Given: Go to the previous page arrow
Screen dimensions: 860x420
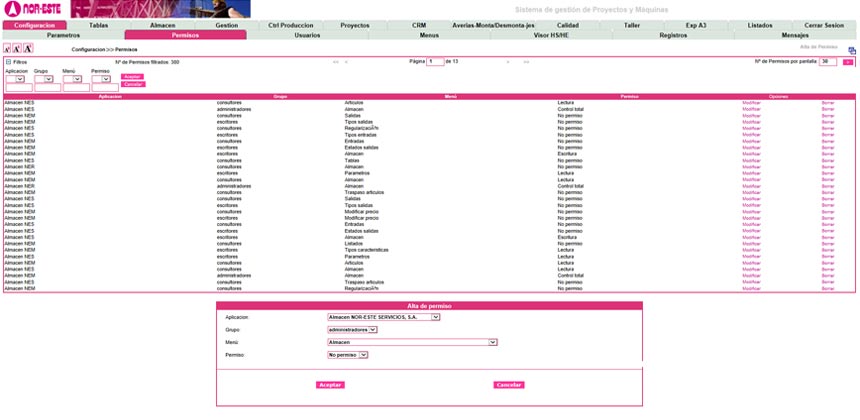Looking at the screenshot, I should coord(346,62).
